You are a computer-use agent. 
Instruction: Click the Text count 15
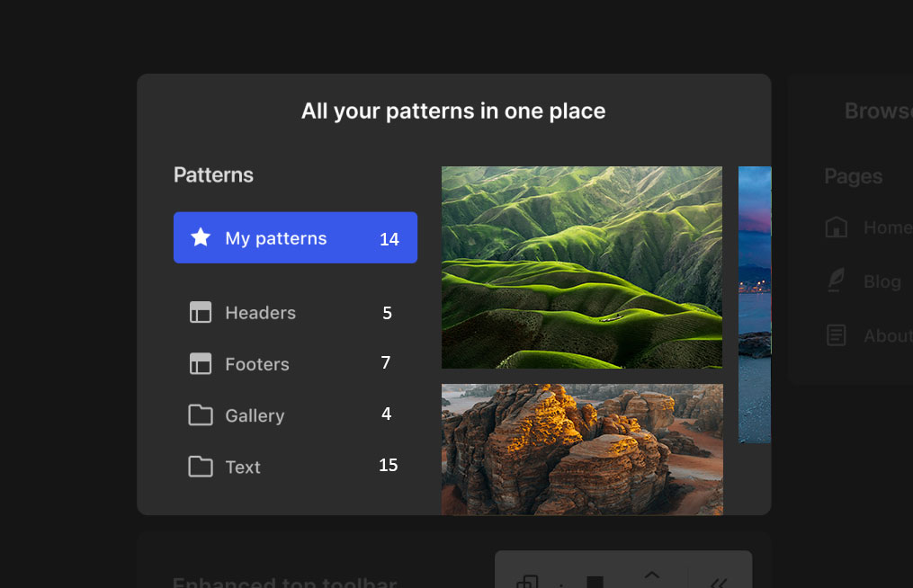click(x=388, y=465)
